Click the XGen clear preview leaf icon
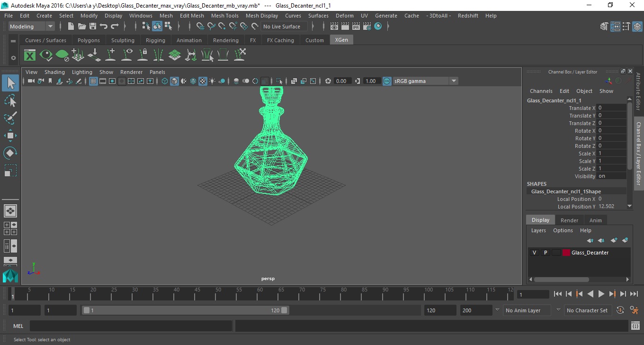The image size is (644, 345). (x=62, y=55)
